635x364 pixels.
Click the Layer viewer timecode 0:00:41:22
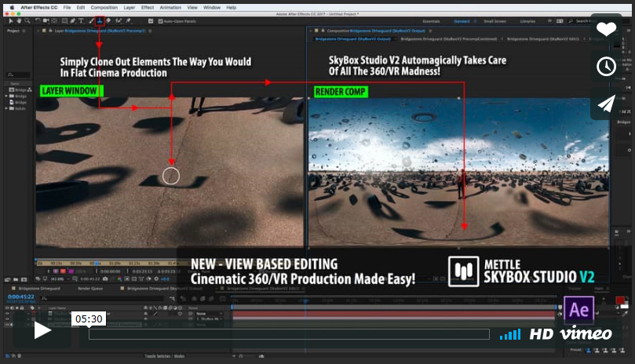click(89, 279)
